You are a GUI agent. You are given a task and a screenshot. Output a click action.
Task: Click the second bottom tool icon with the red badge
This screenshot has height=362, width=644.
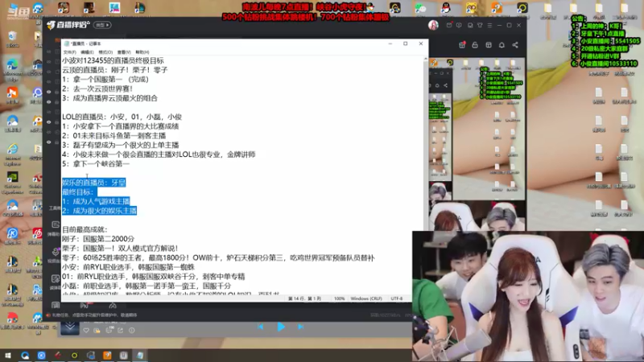[85, 306]
